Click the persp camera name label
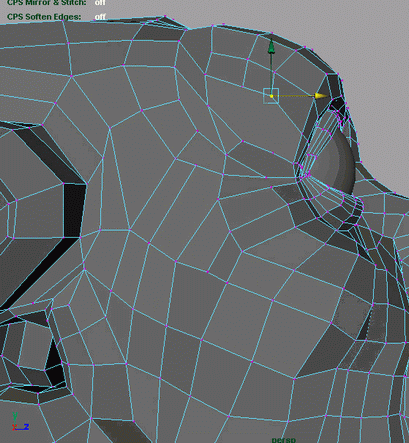Viewport: 409px width, 443px height. coord(283,440)
